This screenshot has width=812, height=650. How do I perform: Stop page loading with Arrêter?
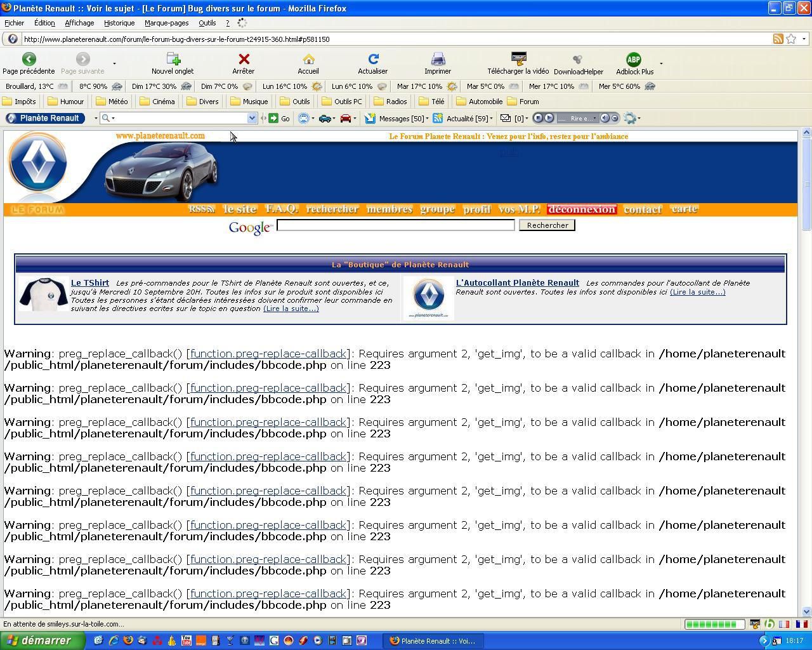pos(244,63)
